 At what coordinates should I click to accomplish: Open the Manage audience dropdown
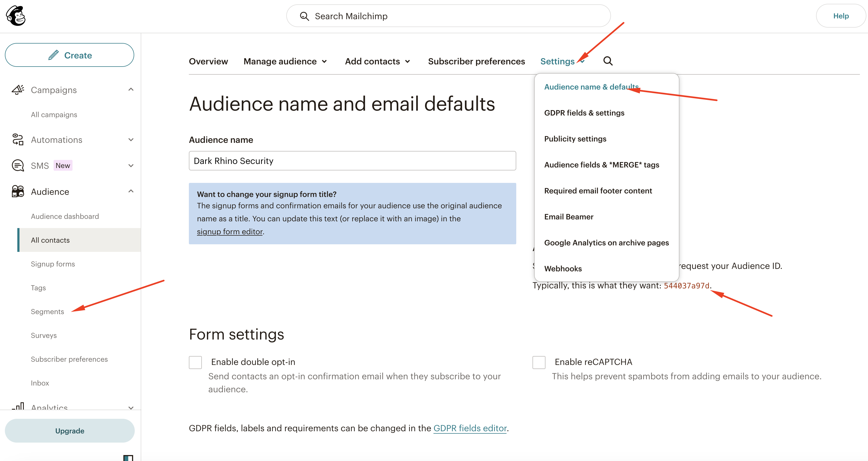285,61
